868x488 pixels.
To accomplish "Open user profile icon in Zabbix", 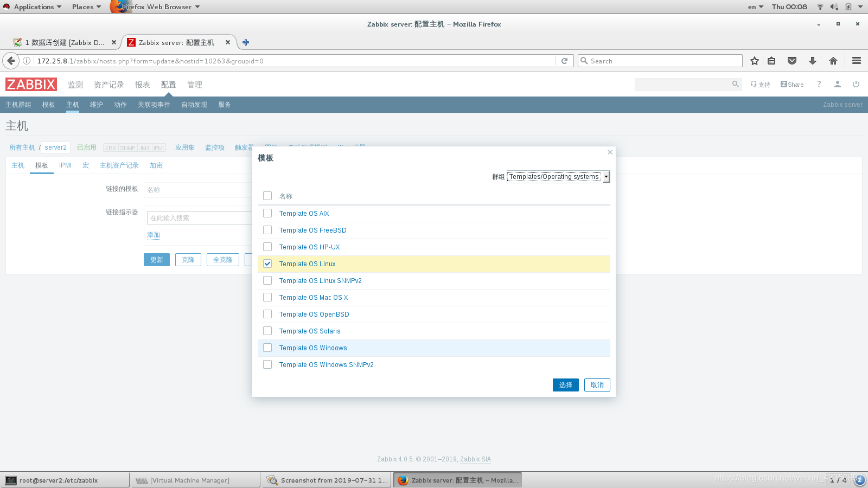I will click(838, 84).
